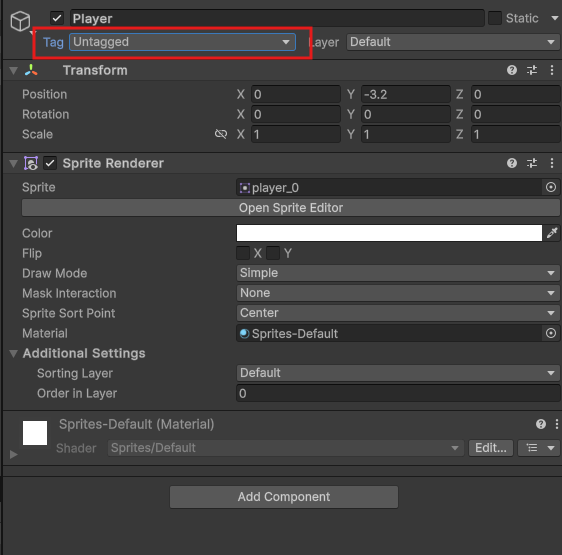
Task: Open the Shader dropdown showing Sprites/Default
Action: [285, 448]
